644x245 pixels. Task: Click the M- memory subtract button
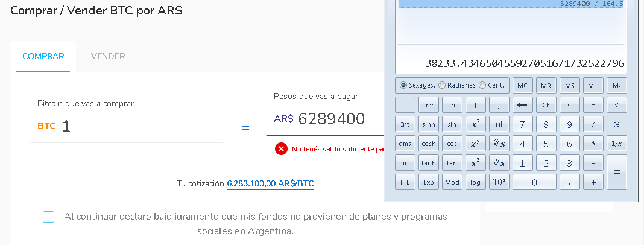[616, 86]
